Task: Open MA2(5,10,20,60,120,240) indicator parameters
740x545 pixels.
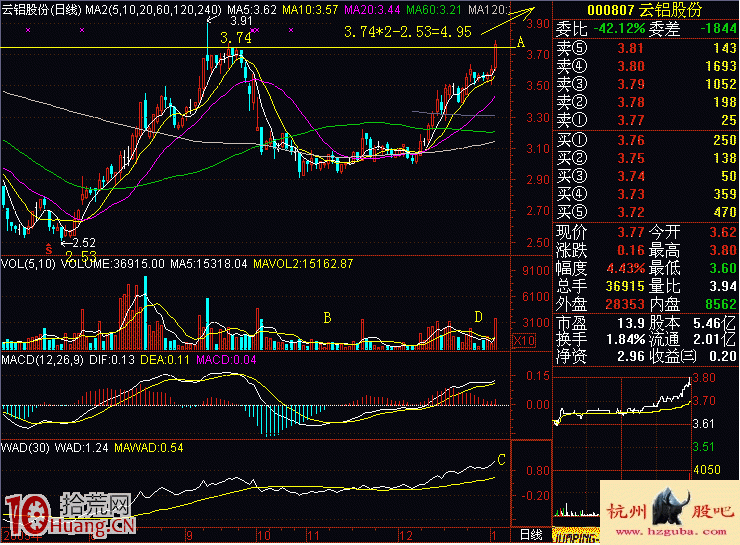Action: point(153,9)
